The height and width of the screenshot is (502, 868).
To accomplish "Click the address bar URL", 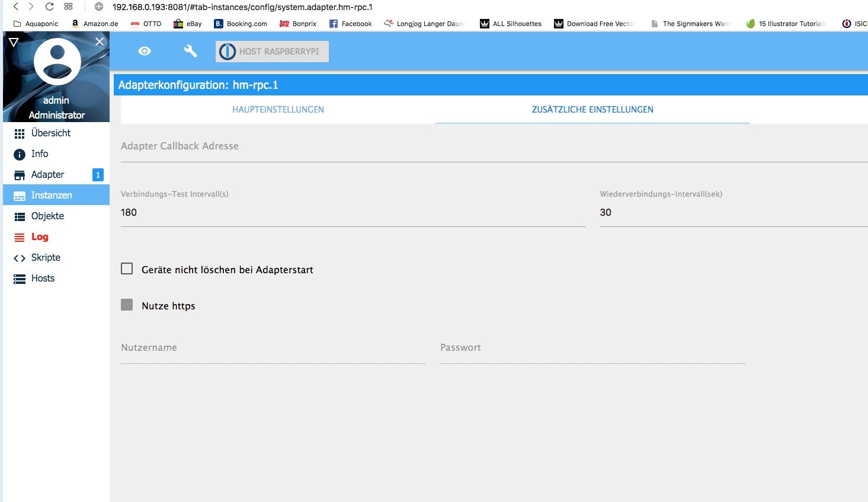I will click(x=242, y=7).
